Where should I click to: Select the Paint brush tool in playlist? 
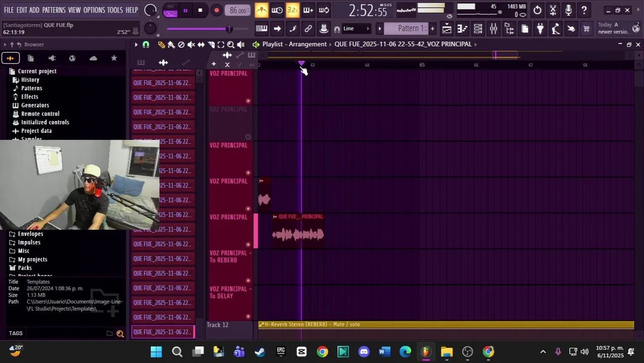pyautogui.click(x=171, y=45)
